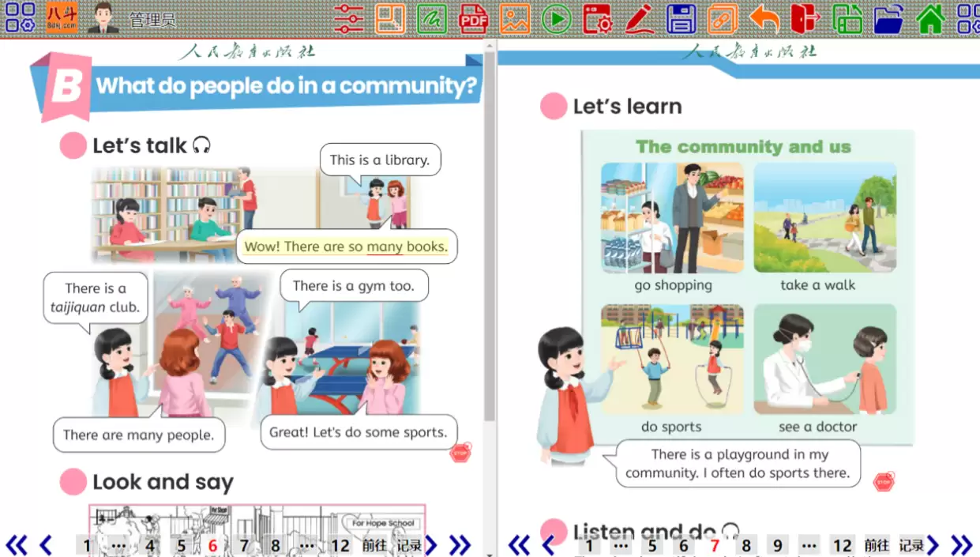Go to page 7 in left pager
Viewport: 980px width, 557px height.
(244, 546)
